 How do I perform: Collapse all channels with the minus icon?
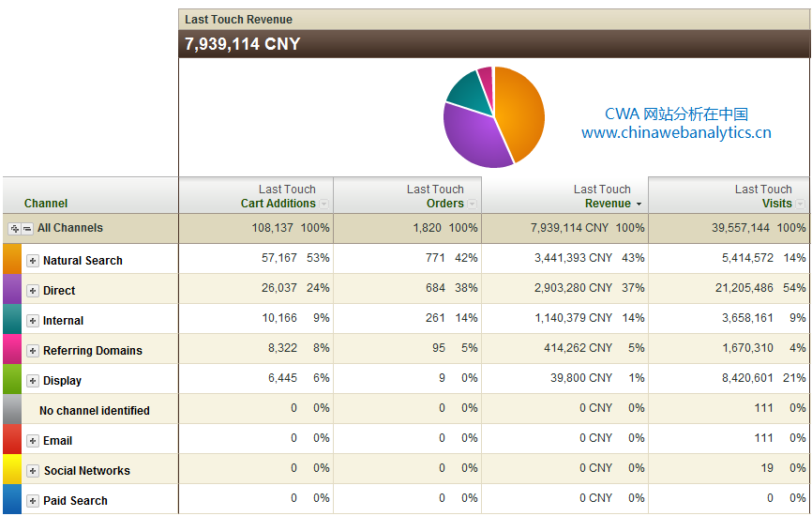[x=27, y=229]
